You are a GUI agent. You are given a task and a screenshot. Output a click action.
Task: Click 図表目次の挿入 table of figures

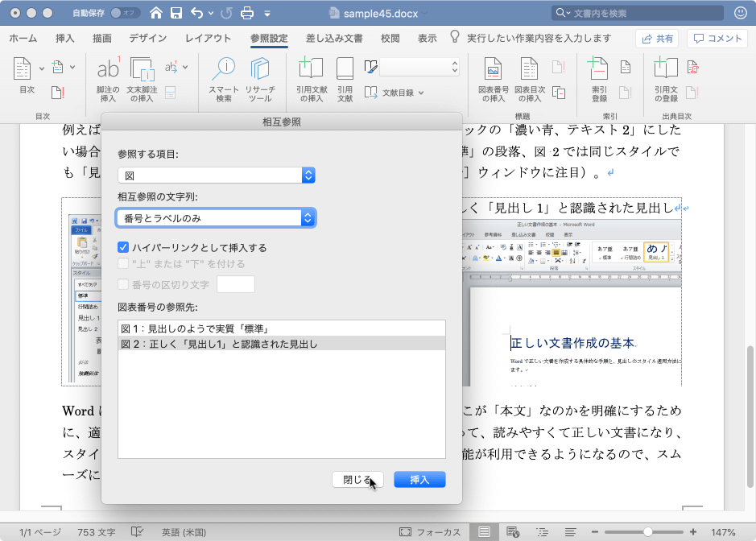[x=530, y=80]
